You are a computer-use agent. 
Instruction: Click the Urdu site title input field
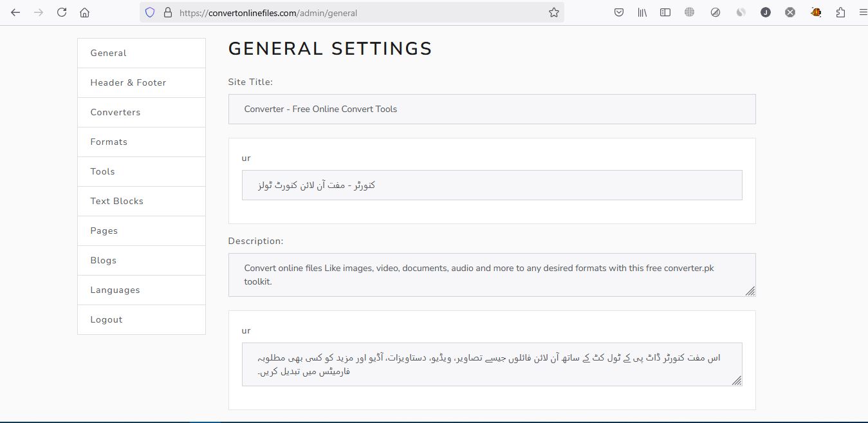coord(492,185)
